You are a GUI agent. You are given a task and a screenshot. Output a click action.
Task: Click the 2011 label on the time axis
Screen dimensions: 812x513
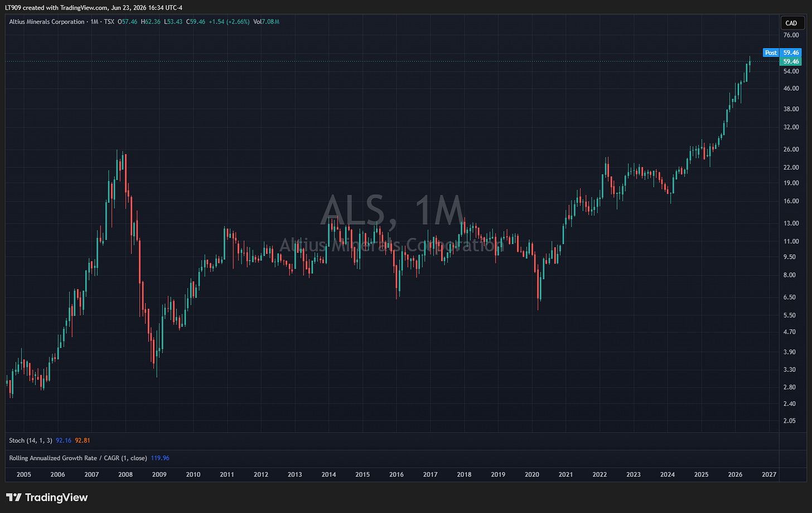[227, 474]
